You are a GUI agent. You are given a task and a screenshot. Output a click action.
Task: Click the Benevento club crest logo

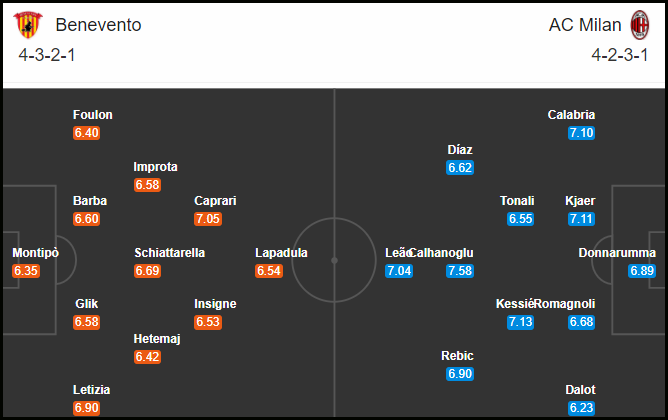click(x=28, y=25)
